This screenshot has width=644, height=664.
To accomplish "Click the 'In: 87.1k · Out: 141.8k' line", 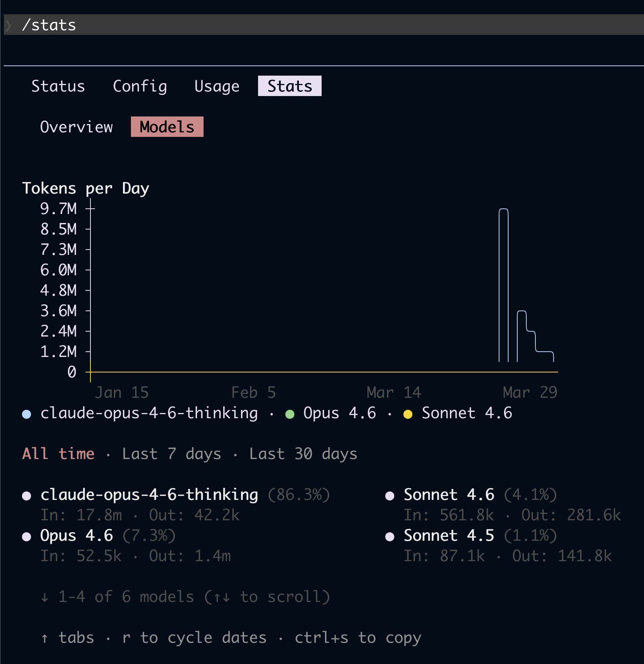I will [x=508, y=556].
